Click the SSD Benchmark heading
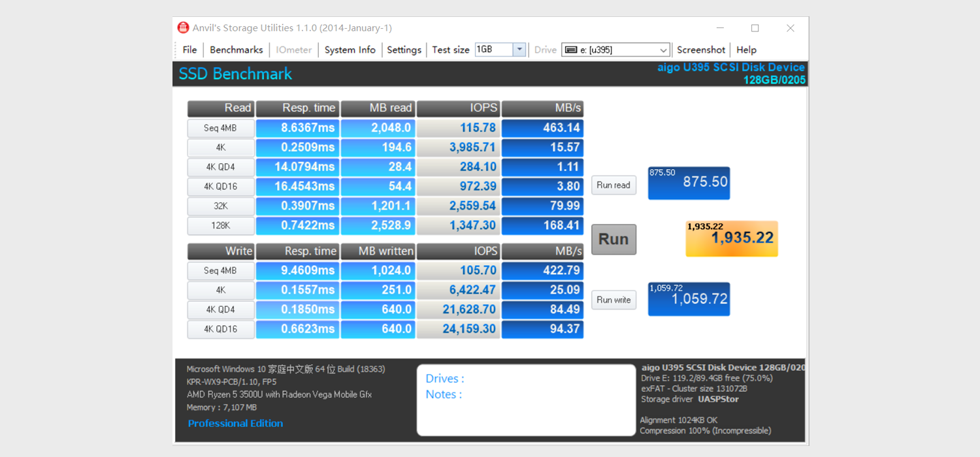 coord(235,74)
